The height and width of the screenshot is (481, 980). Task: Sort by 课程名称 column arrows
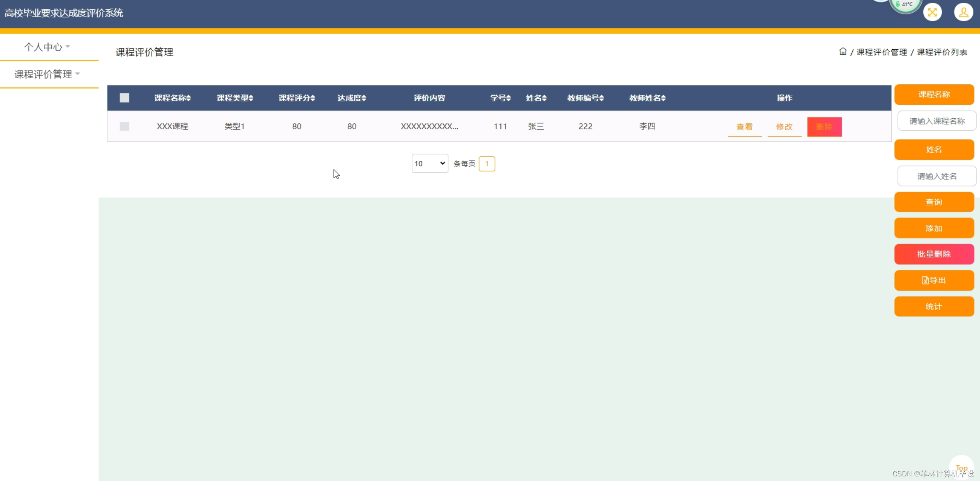[x=189, y=98]
